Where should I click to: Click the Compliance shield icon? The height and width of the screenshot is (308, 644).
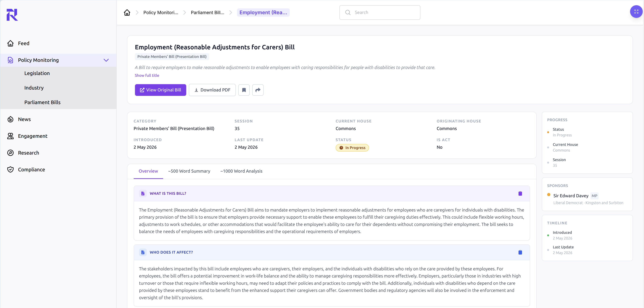coord(10,169)
